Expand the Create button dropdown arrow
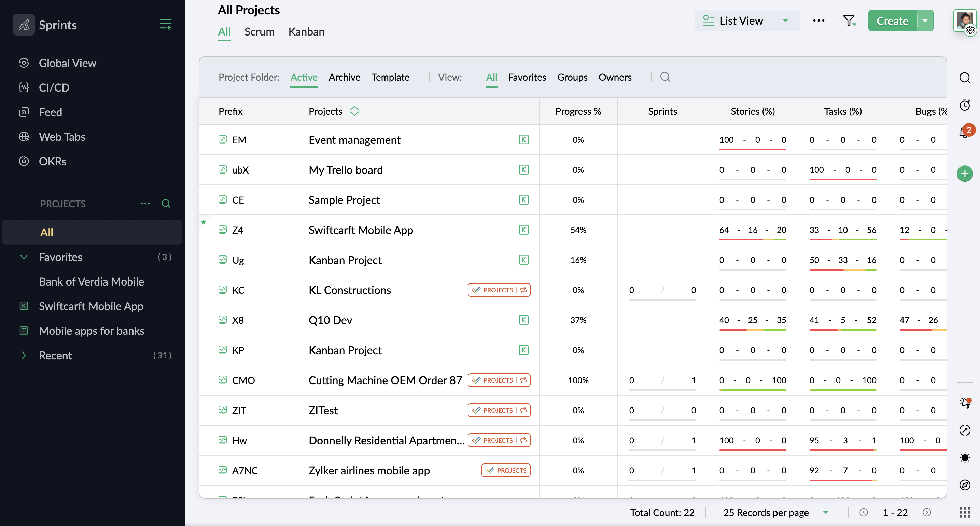The height and width of the screenshot is (526, 980). [925, 20]
